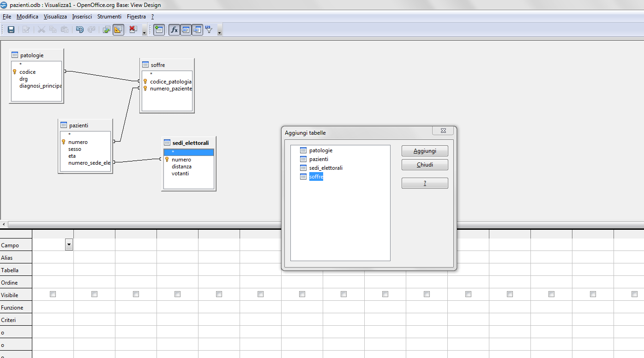Click the table icon beside patologie in the dialog
Viewport: 644px width, 358px height.
point(303,150)
